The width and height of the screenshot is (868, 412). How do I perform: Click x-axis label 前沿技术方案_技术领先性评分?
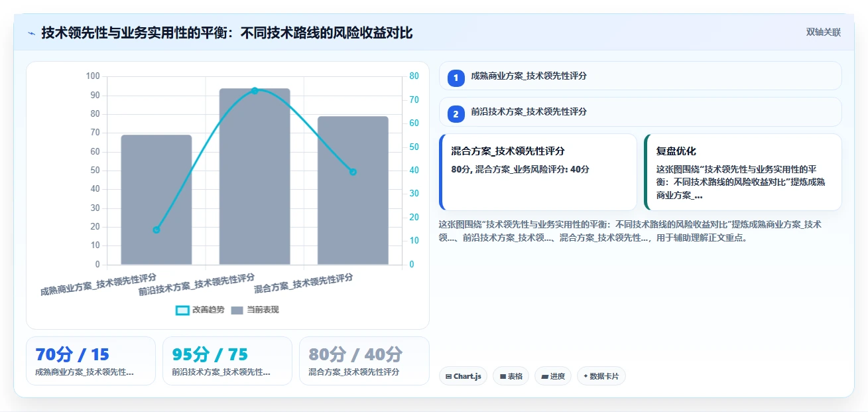click(197, 283)
